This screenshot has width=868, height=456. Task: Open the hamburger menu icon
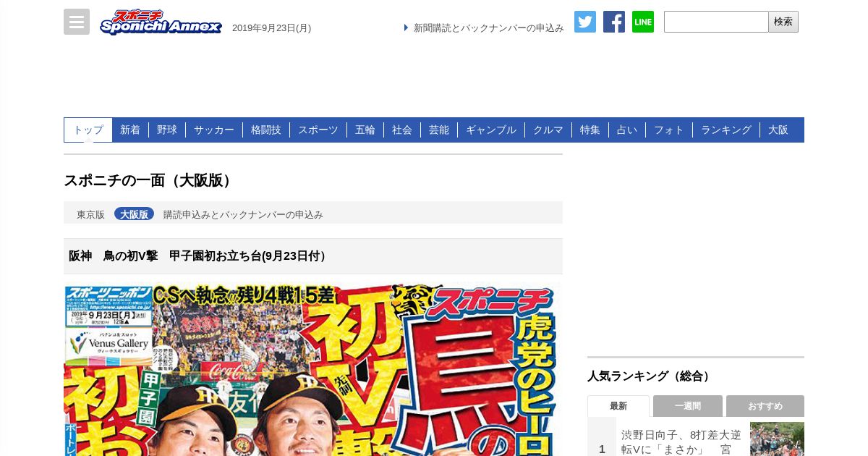(77, 22)
